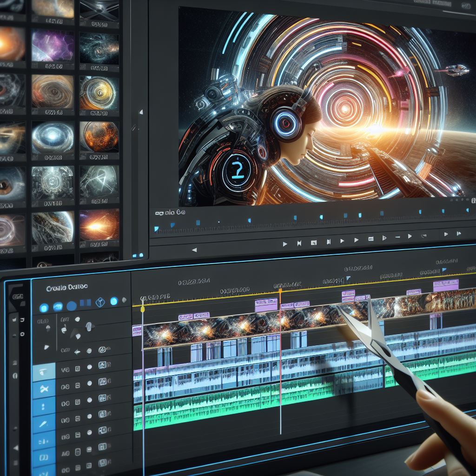
Task: Click the go-to-start button in the transport bar
Action: point(300,242)
